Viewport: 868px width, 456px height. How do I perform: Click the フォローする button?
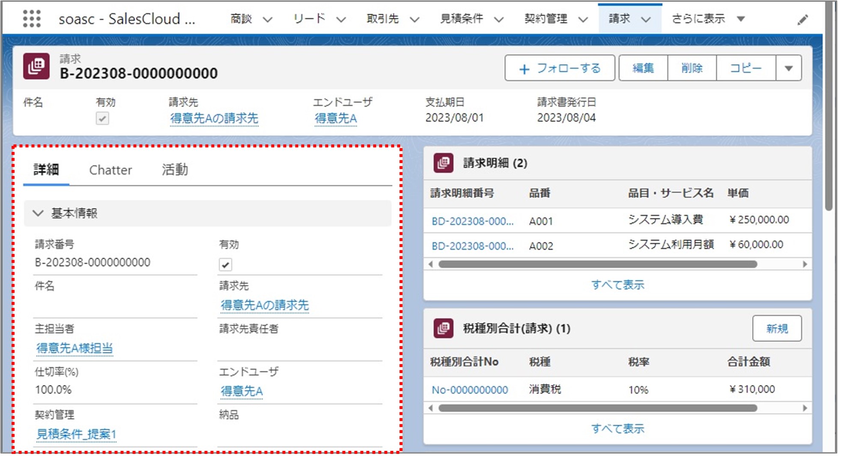click(x=560, y=68)
